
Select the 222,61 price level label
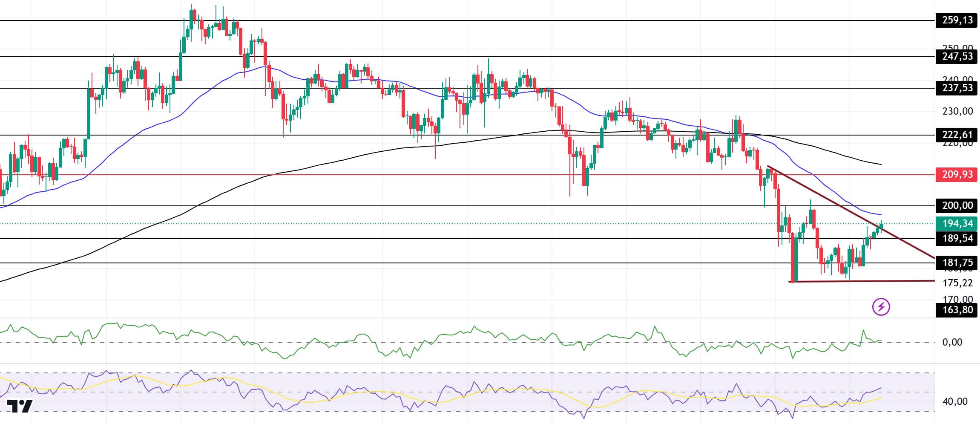(956, 135)
